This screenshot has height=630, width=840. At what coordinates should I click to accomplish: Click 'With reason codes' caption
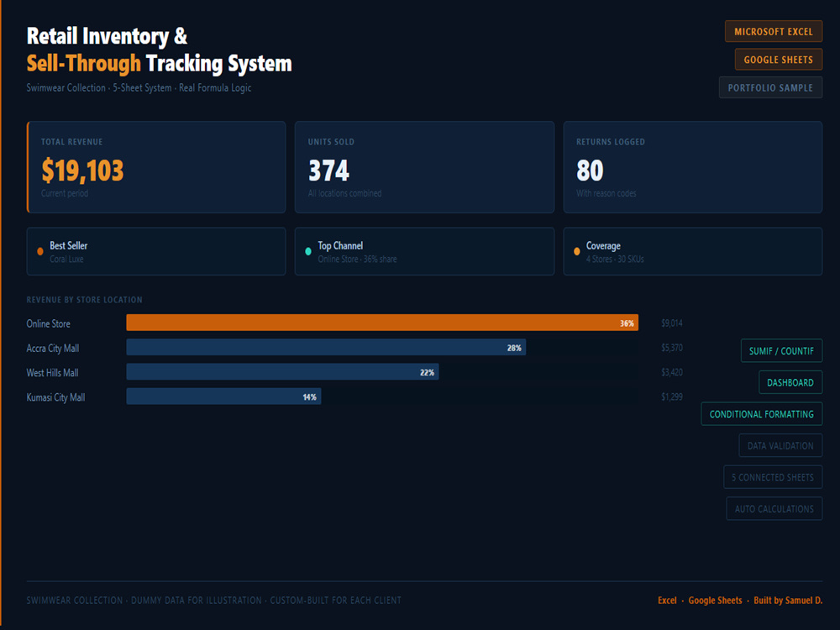[x=606, y=193]
